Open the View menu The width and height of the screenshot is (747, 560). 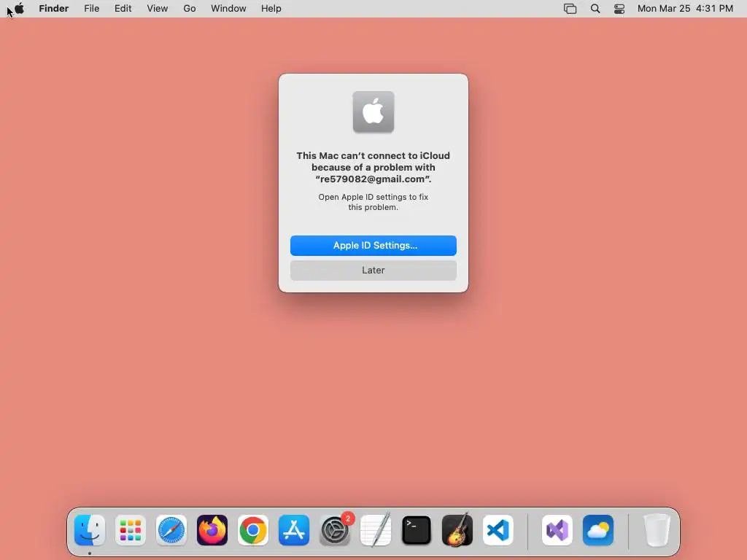click(158, 9)
